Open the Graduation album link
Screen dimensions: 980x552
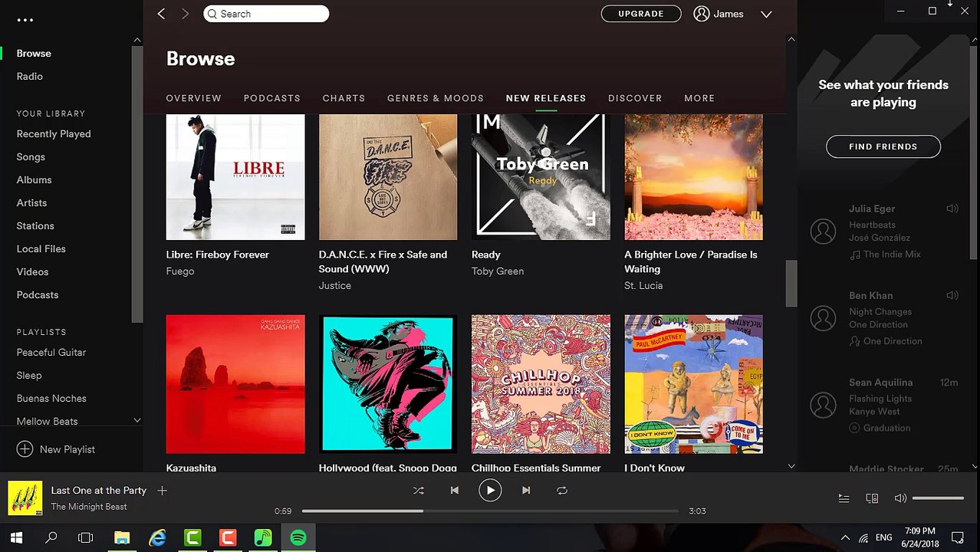886,428
